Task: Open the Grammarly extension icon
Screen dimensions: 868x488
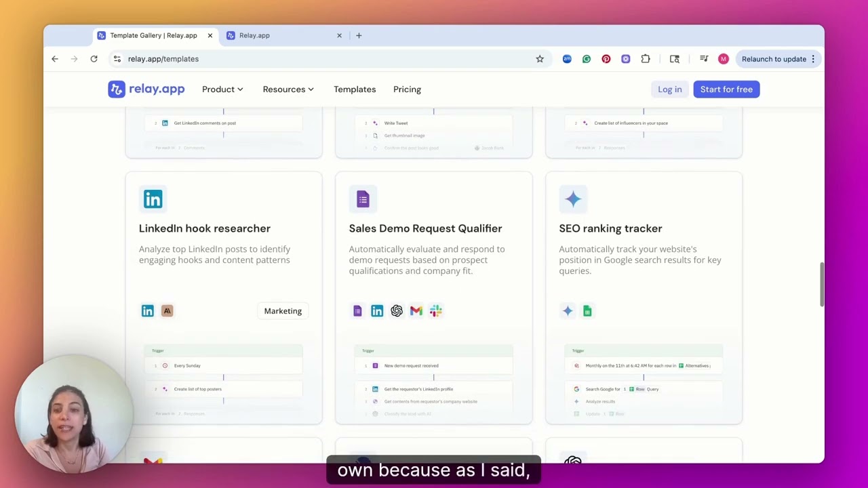Action: (587, 59)
